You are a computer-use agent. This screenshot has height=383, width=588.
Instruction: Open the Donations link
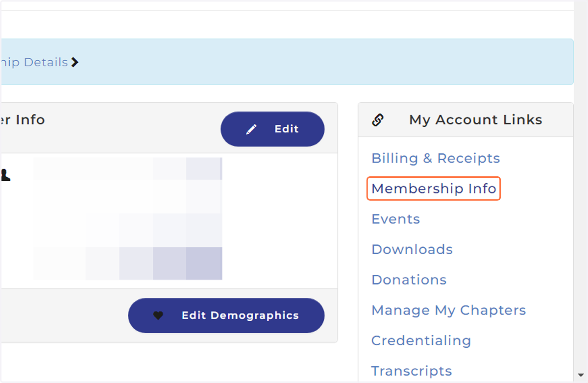(x=409, y=280)
